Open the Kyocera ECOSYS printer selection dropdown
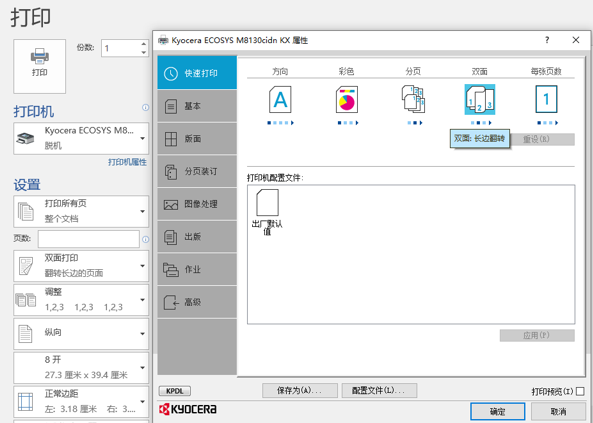The image size is (593, 423). tap(81, 138)
